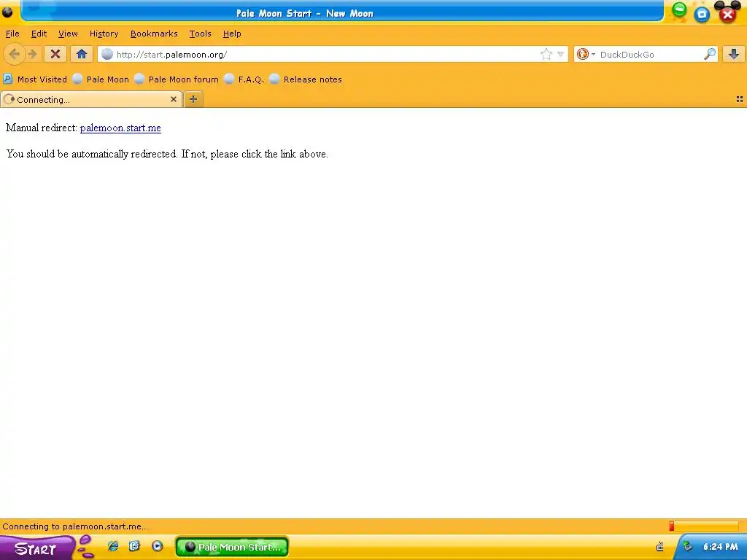The image size is (747, 560).
Task: Click the magnifier search icon
Action: (x=710, y=54)
